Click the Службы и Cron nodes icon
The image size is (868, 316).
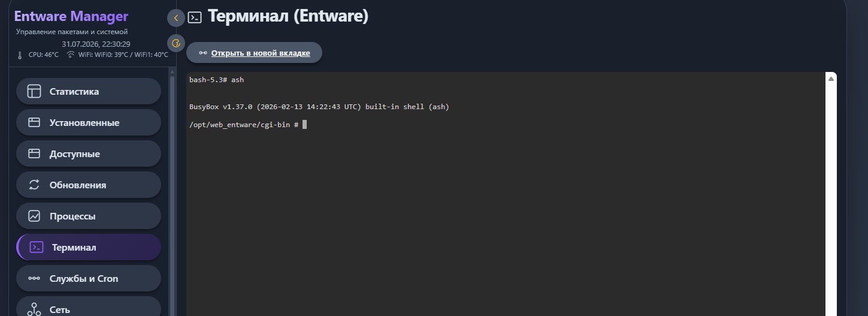tap(34, 278)
